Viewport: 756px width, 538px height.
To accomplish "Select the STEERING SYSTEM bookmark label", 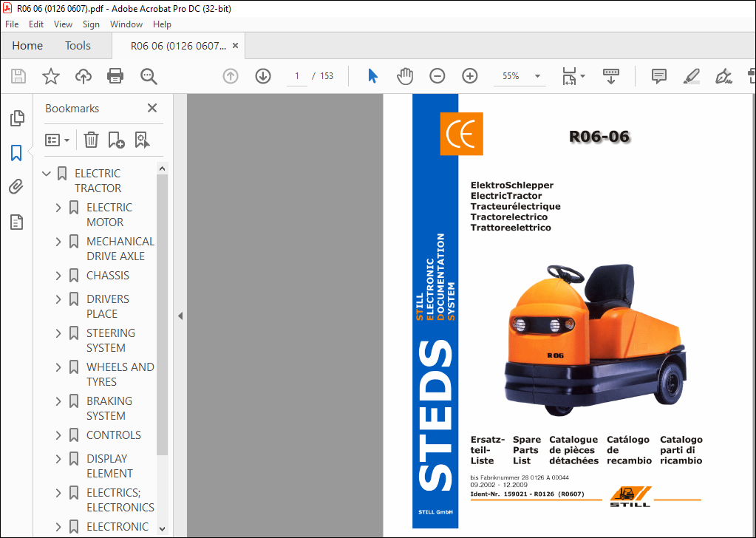I will pos(111,341).
